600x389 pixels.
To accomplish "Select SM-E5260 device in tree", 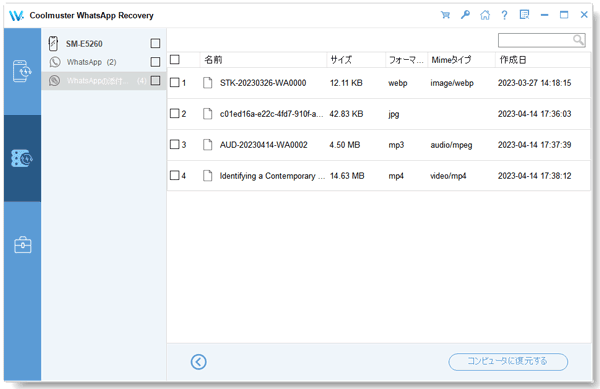I will [84, 44].
